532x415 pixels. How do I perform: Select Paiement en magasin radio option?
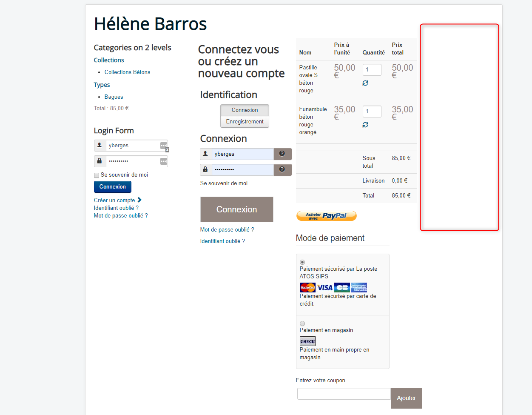tap(302, 323)
